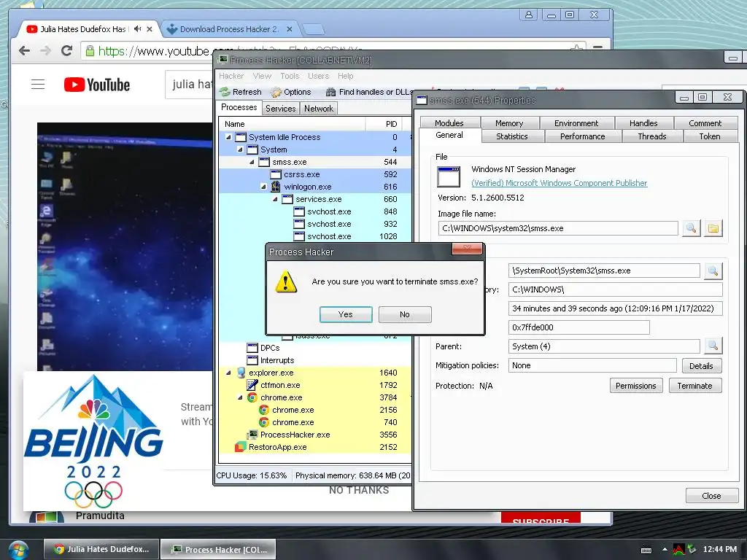747x560 pixels.
Task: Select the chrome.exe process with PID 740
Action: point(314,422)
